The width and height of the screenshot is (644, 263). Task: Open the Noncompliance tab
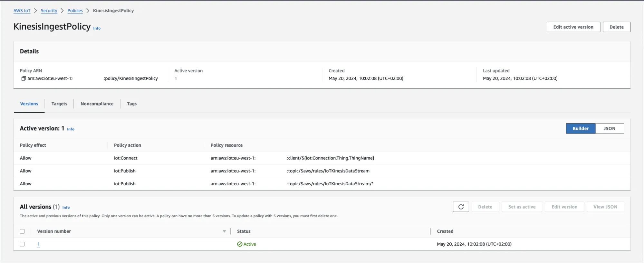point(97,104)
